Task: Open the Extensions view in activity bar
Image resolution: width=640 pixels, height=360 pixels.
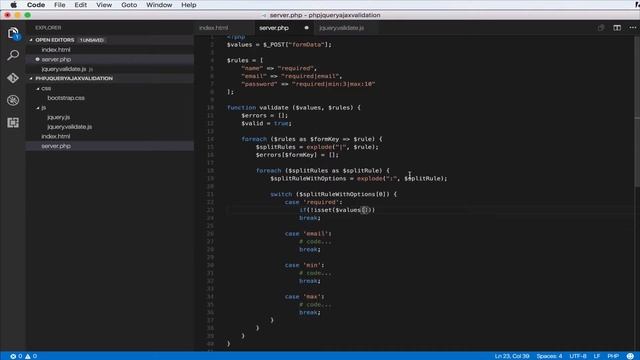Action: pos(13,122)
